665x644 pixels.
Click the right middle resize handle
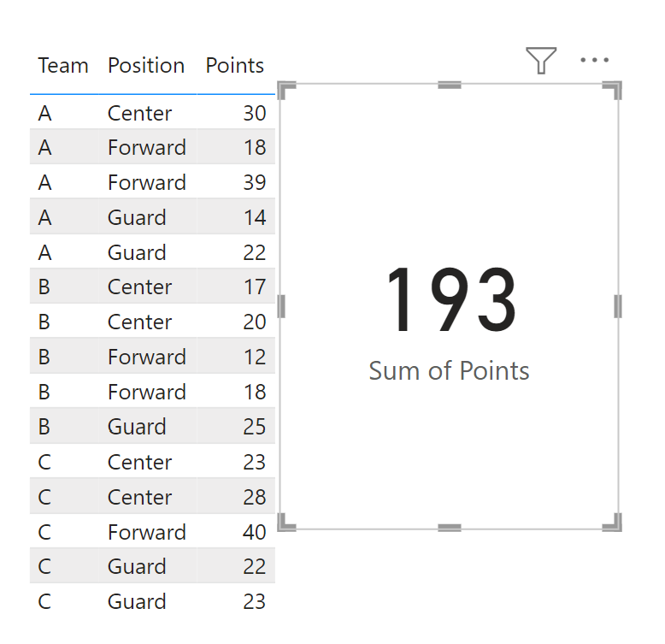618,306
